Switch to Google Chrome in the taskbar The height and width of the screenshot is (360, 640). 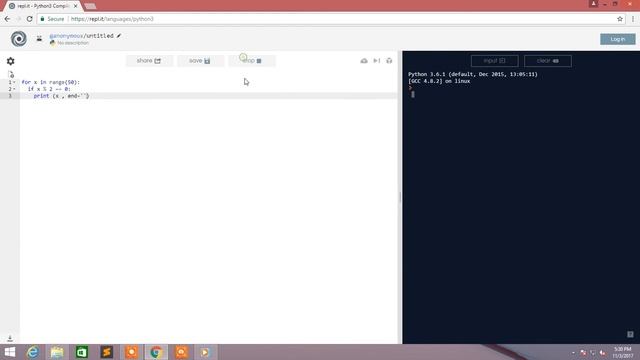156,352
